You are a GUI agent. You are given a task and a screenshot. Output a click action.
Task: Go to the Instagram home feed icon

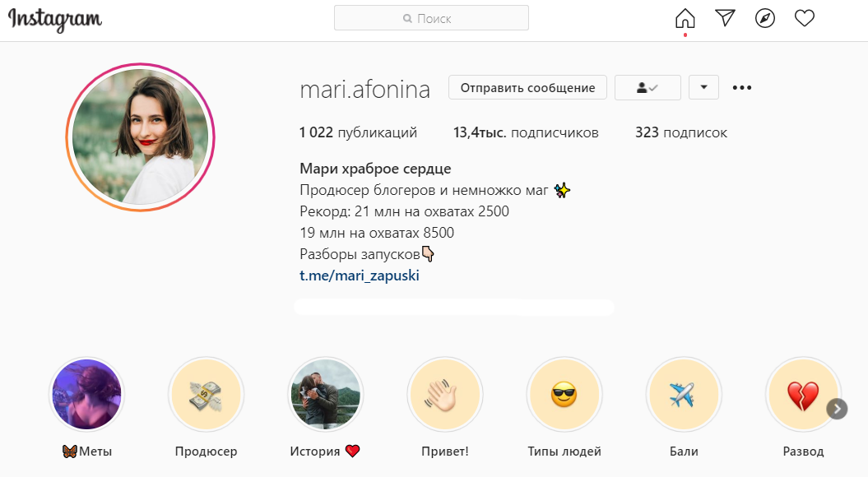[685, 18]
